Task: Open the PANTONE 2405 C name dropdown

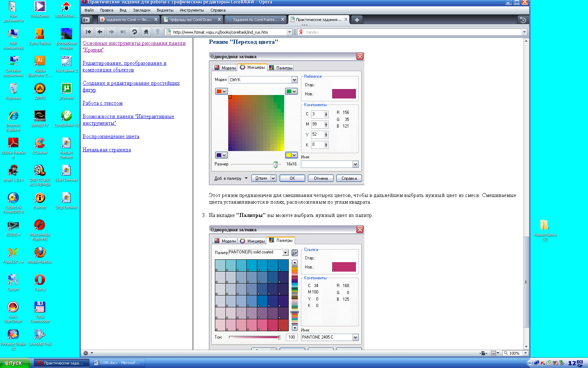Action: click(355, 337)
